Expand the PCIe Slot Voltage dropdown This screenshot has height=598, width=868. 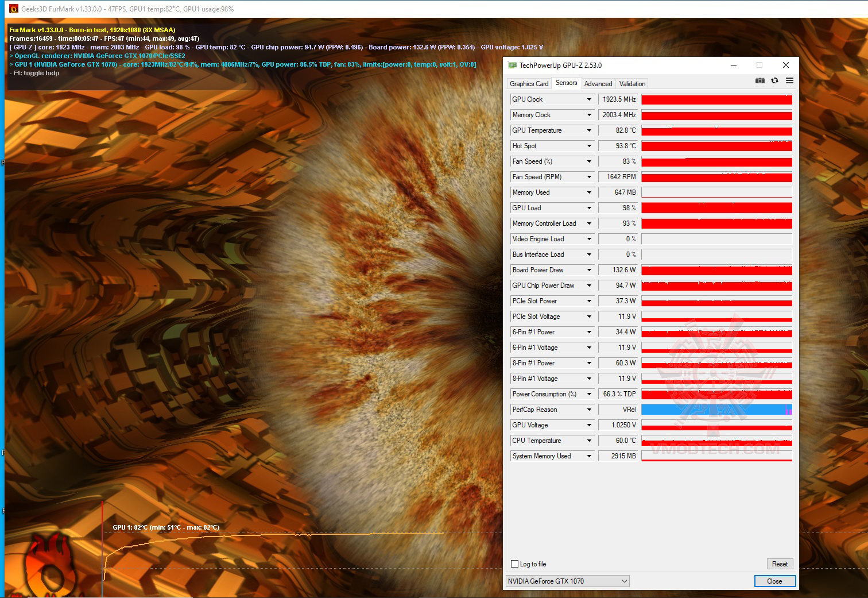589,317
